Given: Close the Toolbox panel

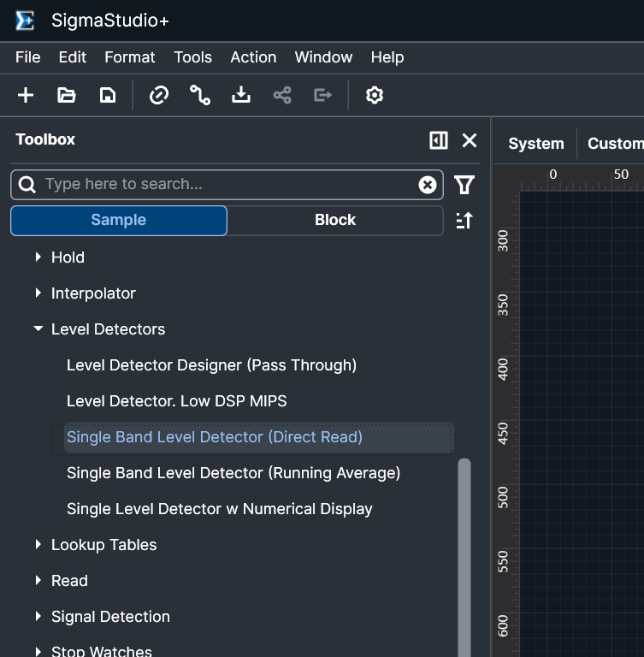Looking at the screenshot, I should [x=470, y=140].
